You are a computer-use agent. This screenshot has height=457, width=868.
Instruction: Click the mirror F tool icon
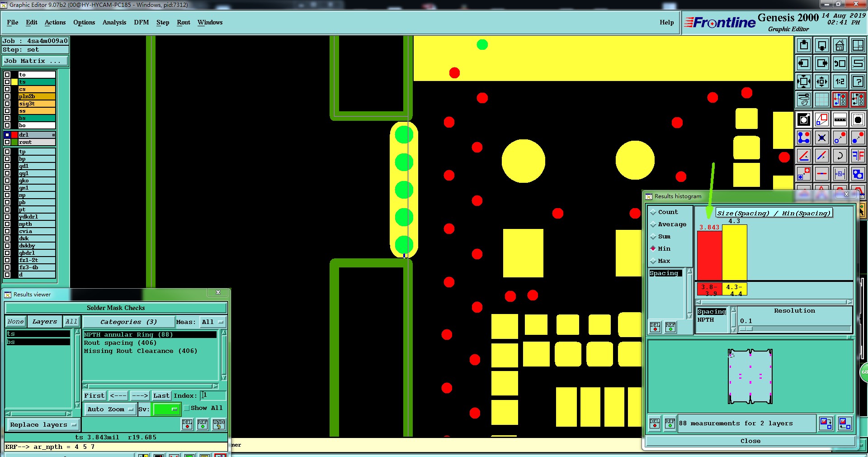[858, 156]
